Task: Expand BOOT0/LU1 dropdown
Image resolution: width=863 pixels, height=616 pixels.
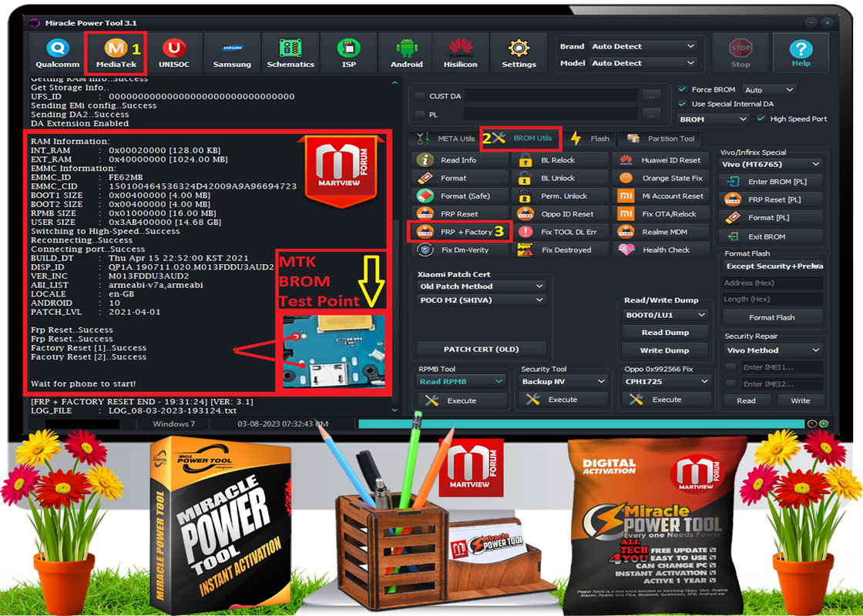Action: pyautogui.click(x=666, y=315)
